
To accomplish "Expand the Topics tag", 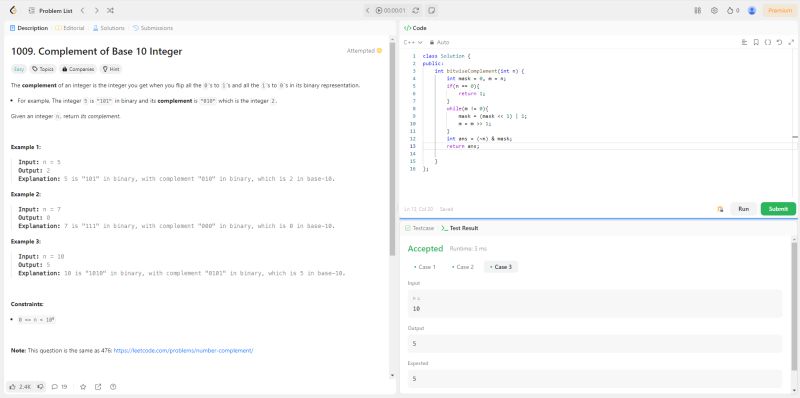I will 43,69.
